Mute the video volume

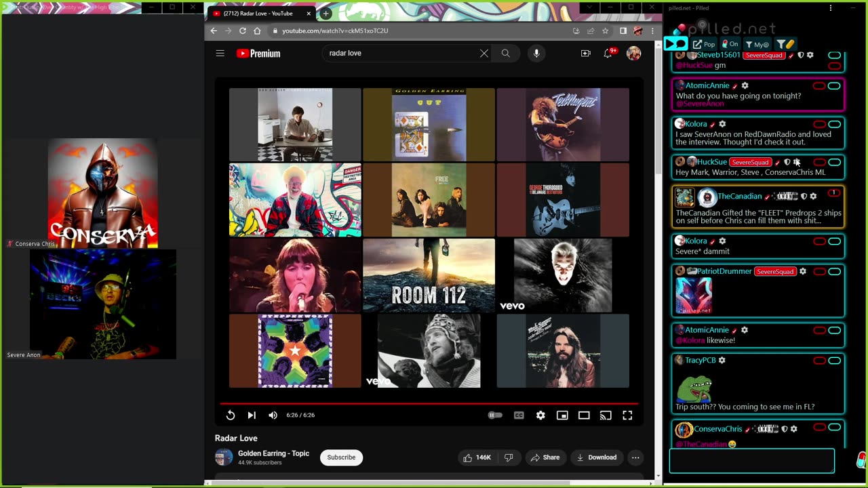(273, 415)
